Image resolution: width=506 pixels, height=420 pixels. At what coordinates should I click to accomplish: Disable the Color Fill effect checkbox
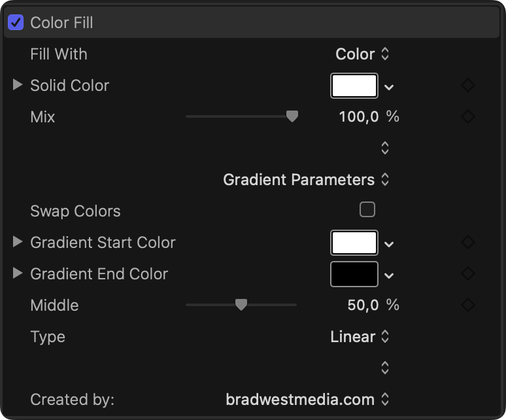point(16,22)
